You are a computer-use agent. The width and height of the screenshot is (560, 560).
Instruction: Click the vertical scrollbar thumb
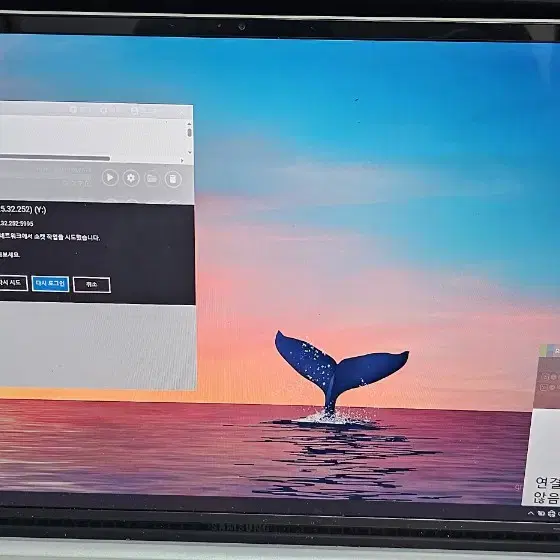tap(189, 132)
